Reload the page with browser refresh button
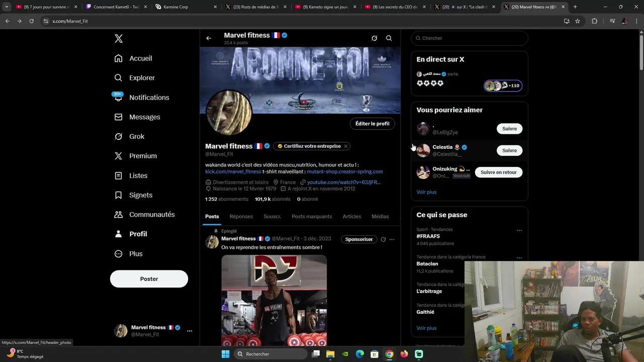Screen dimensions: 644x362 point(31,21)
